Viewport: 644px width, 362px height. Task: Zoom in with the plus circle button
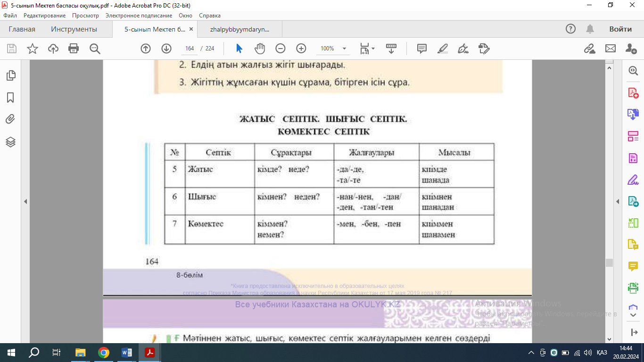click(301, 49)
